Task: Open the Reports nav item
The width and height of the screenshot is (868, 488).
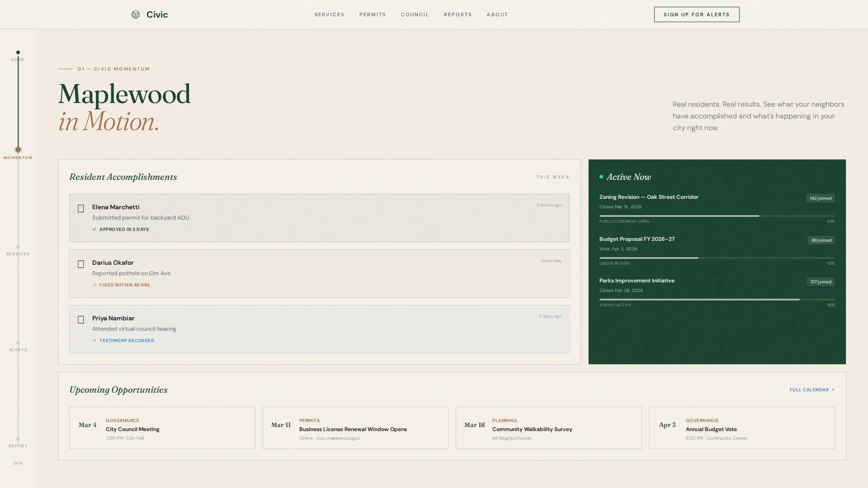Action: [458, 14]
